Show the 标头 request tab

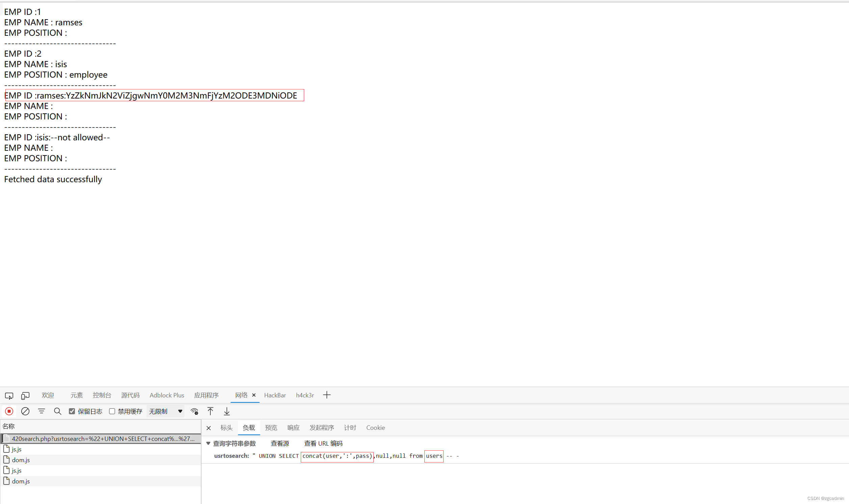[227, 427]
